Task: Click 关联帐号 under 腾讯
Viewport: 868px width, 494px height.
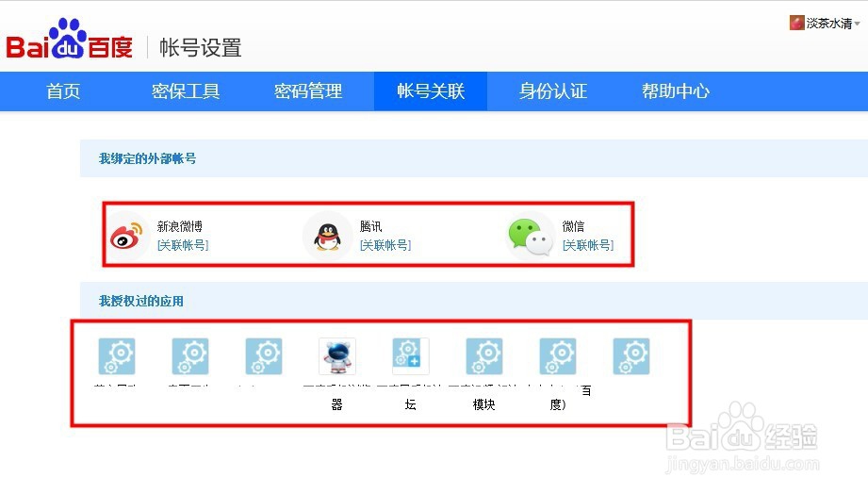Action: click(385, 245)
